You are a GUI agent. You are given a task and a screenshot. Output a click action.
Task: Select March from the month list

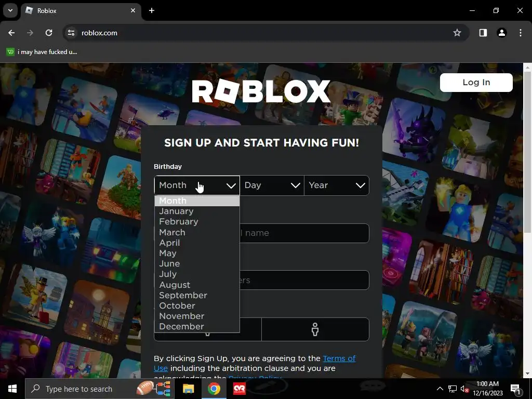(x=197, y=232)
